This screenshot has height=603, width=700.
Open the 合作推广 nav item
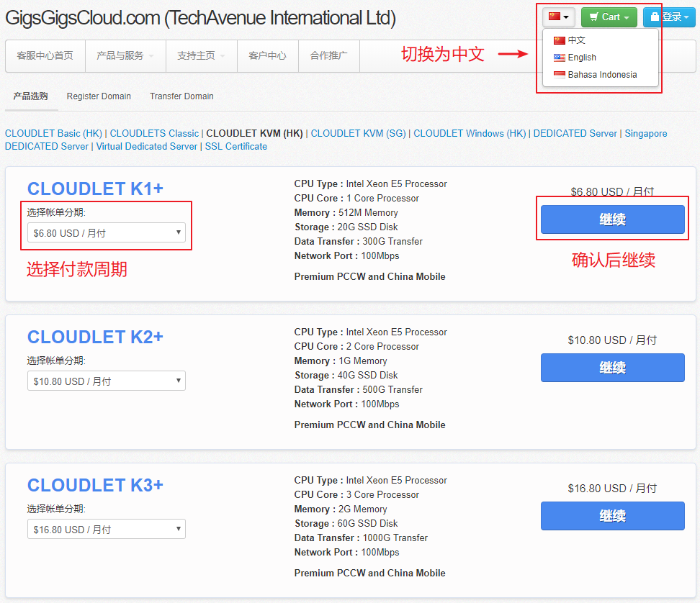(x=328, y=55)
